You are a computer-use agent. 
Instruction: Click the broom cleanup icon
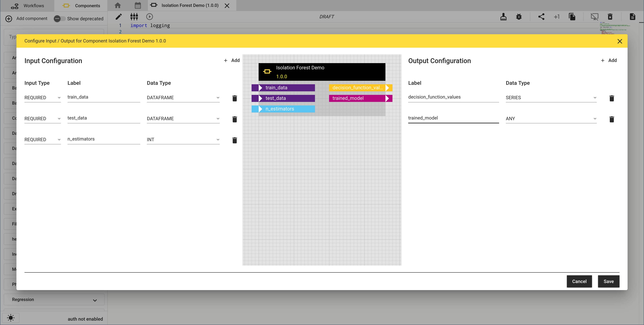(x=503, y=17)
